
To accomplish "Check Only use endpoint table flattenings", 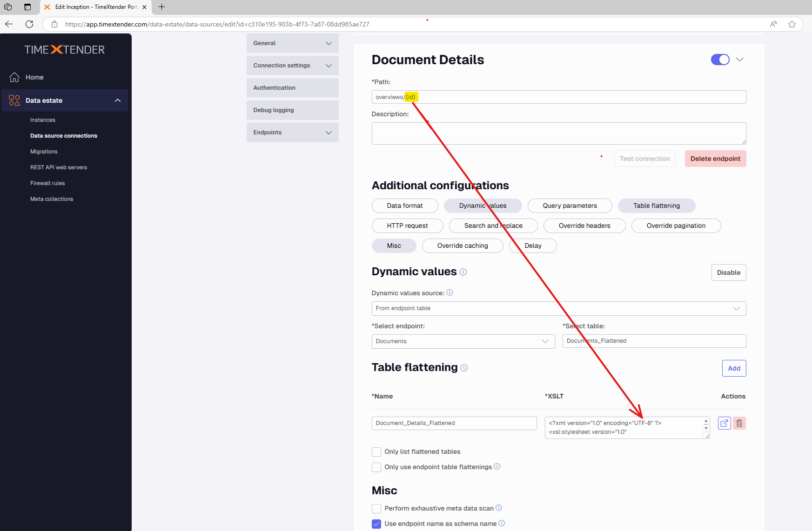I will click(376, 467).
